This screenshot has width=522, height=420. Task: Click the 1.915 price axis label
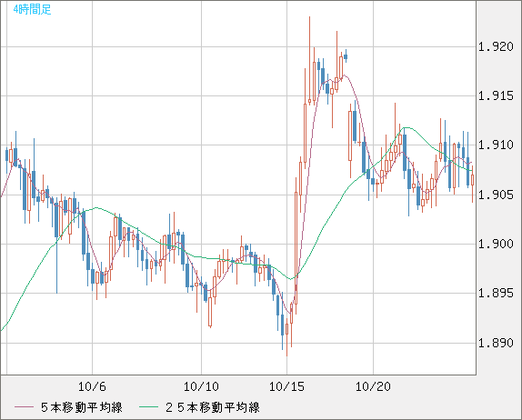pos(496,95)
